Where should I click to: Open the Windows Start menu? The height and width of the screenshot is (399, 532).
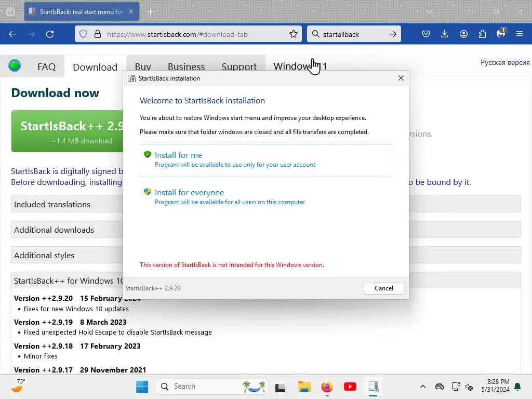pyautogui.click(x=142, y=387)
